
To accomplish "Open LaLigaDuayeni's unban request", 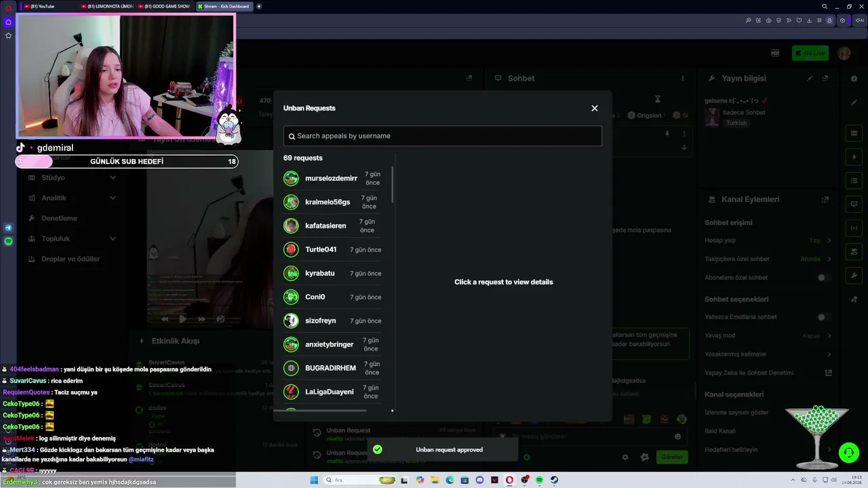I will pyautogui.click(x=332, y=392).
